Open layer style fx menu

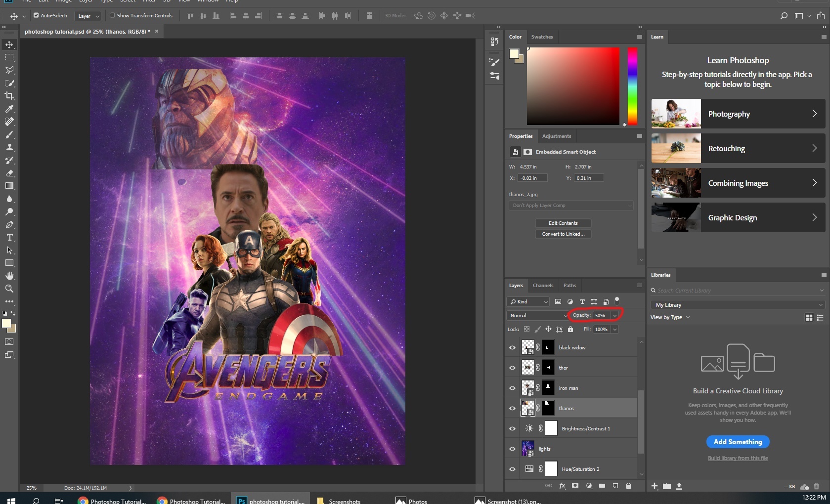point(562,486)
